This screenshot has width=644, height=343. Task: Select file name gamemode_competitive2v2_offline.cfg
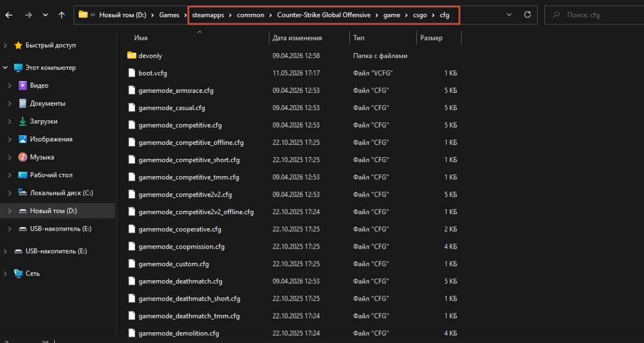pyautogui.click(x=196, y=212)
